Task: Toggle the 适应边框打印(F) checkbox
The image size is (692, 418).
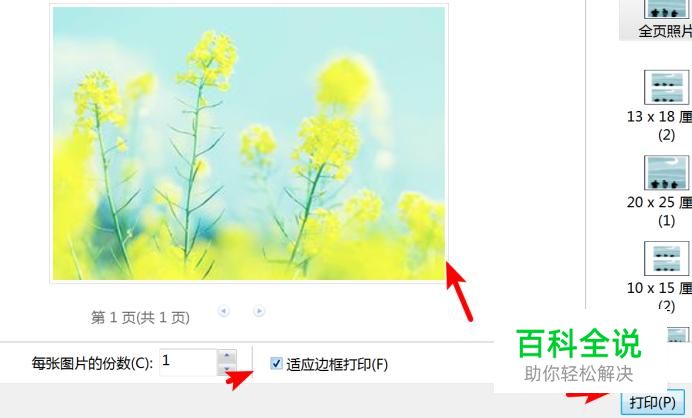Action: (276, 364)
